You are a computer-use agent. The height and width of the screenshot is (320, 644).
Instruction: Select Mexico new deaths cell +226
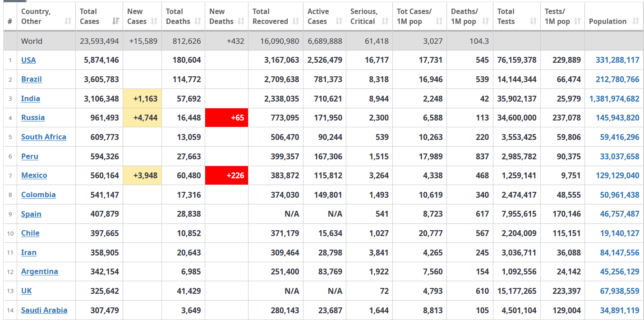click(226, 175)
